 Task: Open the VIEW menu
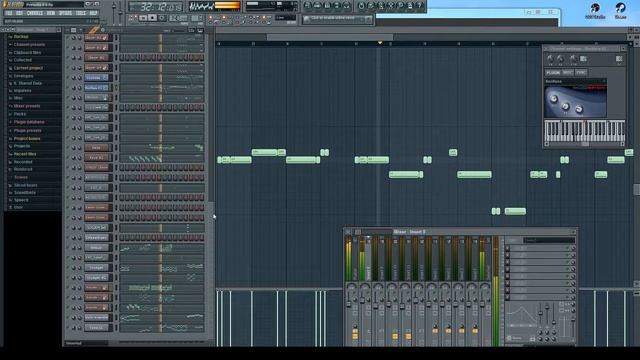click(51, 13)
